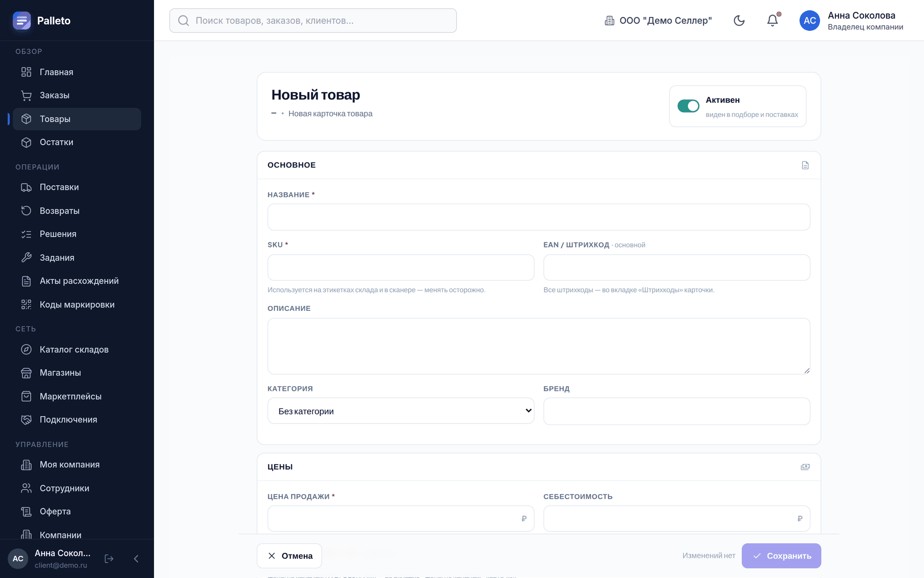Click the Сохранить button
The width and height of the screenshot is (924, 578).
coord(781,556)
